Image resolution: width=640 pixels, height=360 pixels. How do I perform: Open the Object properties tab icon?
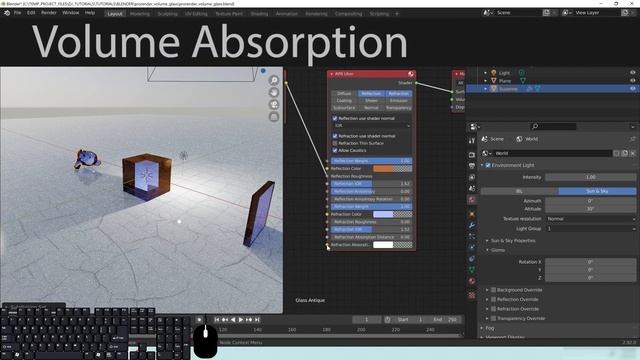pos(472,214)
